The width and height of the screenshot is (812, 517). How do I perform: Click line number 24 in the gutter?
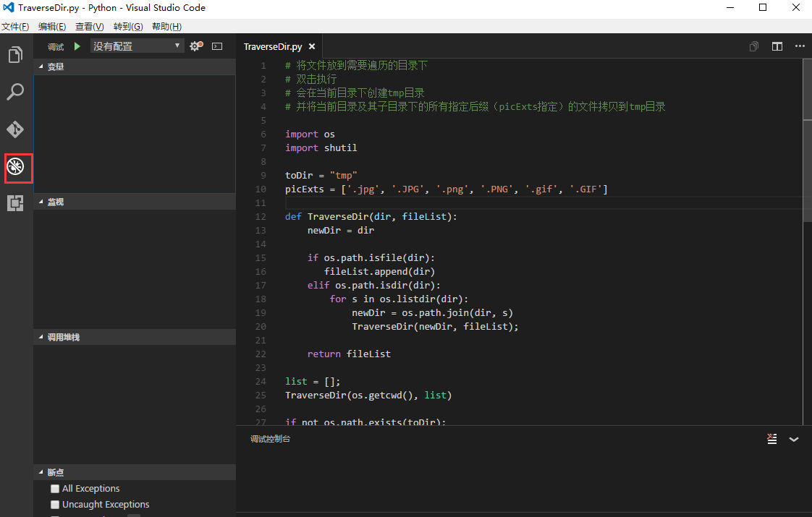point(261,381)
